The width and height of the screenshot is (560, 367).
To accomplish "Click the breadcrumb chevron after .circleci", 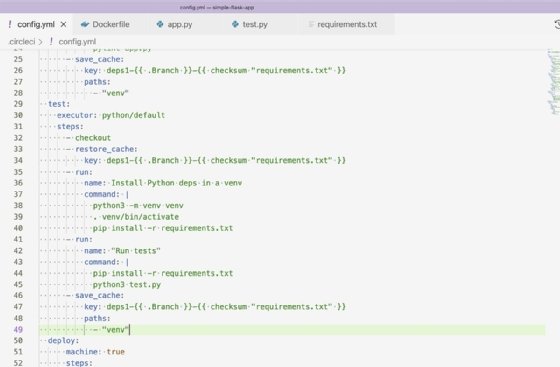I will click(40, 42).
